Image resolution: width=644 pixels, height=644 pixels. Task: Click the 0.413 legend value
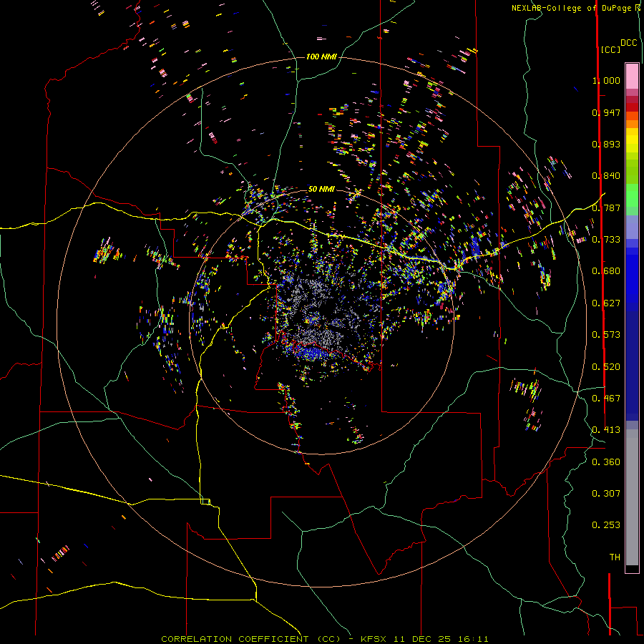pyautogui.click(x=606, y=430)
